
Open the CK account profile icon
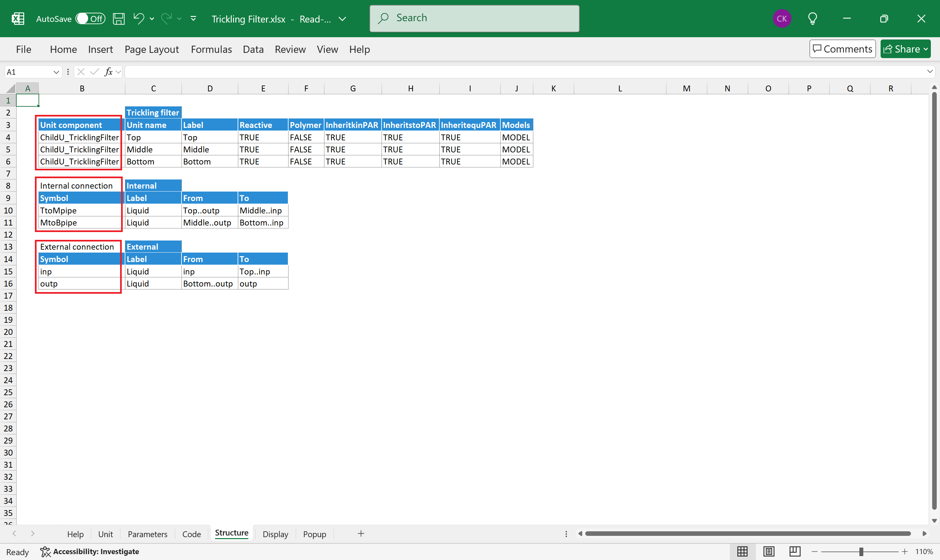tap(781, 19)
